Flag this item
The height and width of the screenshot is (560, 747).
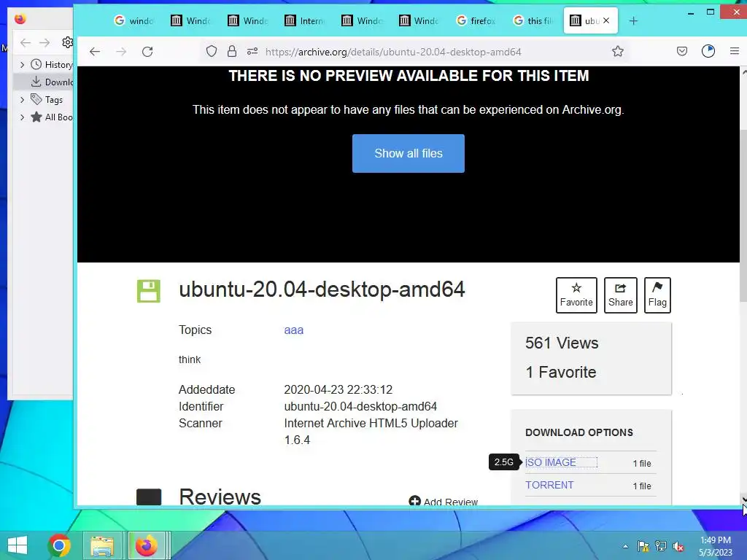pos(657,295)
